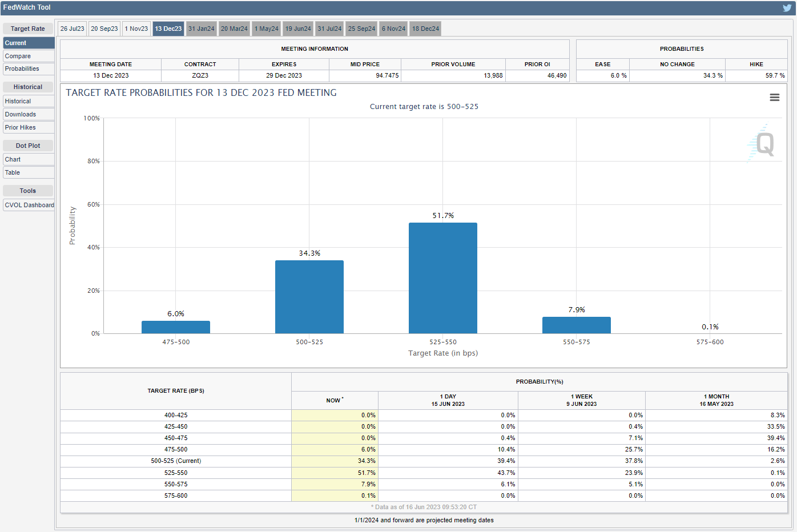Open the Prior Hikes sidebar item
The image size is (797, 532).
tap(29, 127)
